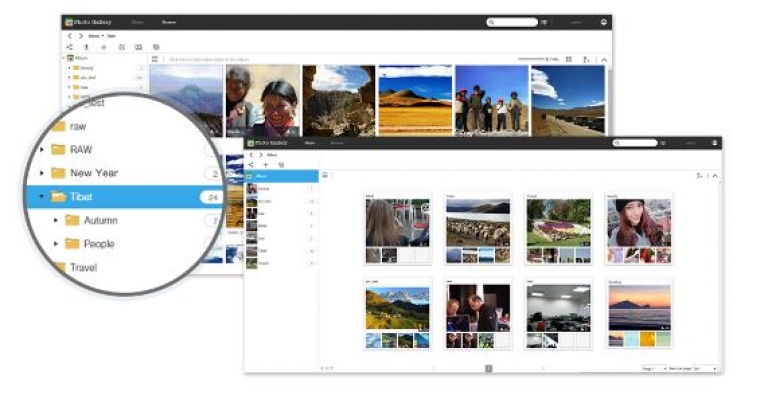Click the back arrow in front window
This screenshot has height=399, width=768.
pyautogui.click(x=251, y=155)
